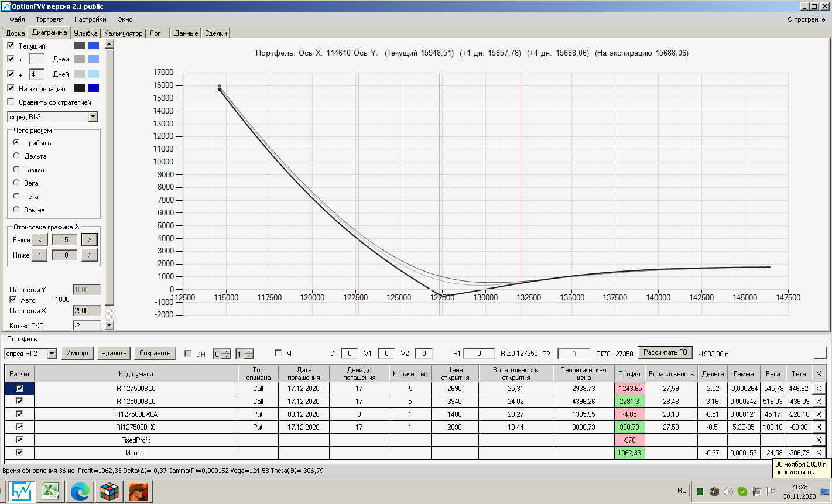Image resolution: width=832 pixels, height=504 pixels.
Task: Uncheck the Текущий checkbox
Action: (11, 45)
